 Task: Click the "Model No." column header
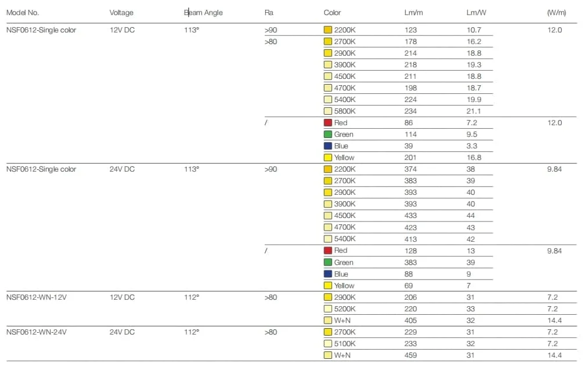23,13
